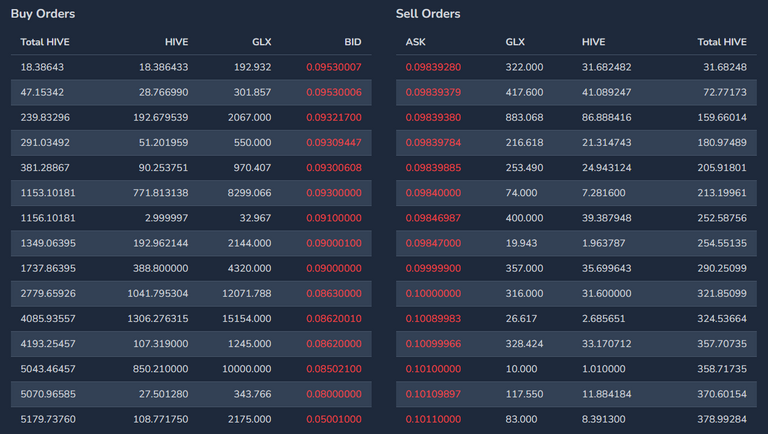
Task: Click buy total 18.38643
Action: pos(42,67)
